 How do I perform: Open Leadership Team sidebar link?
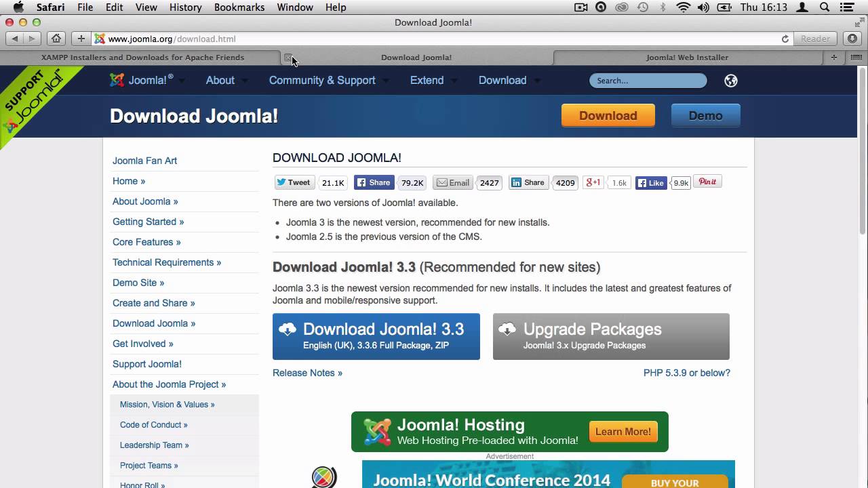[155, 445]
